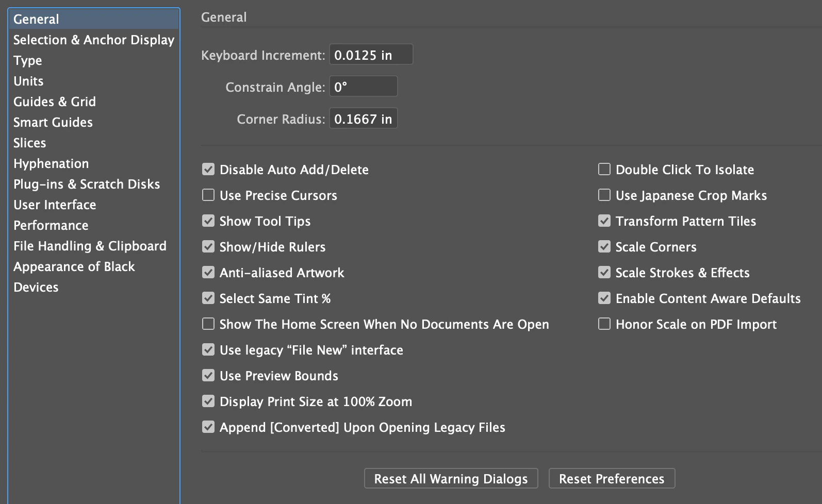Edit the Corner Radius value field
The width and height of the screenshot is (822, 504).
click(x=363, y=119)
